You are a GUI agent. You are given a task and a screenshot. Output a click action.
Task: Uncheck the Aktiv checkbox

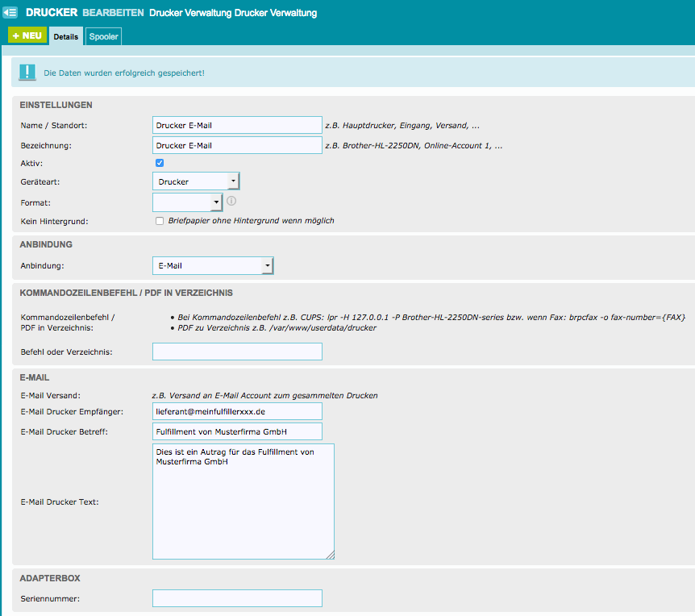pyautogui.click(x=160, y=163)
